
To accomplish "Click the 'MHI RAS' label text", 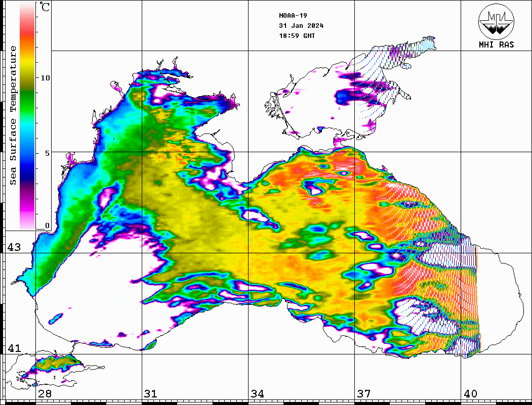I will tap(497, 44).
